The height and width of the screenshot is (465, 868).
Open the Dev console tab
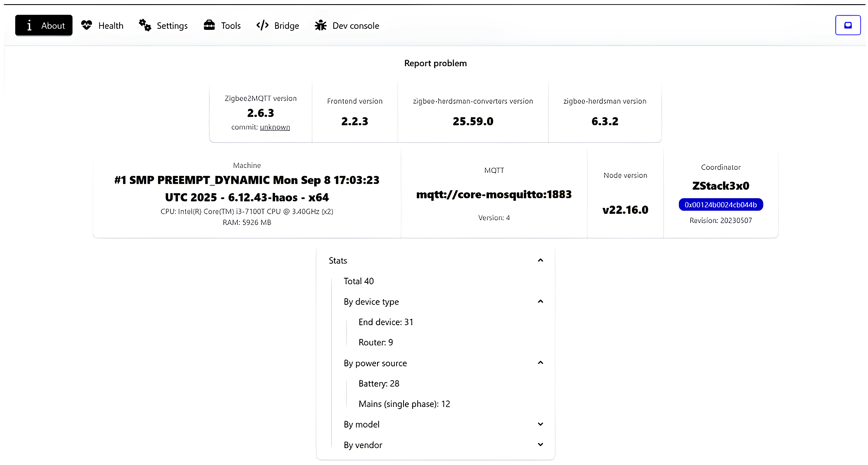pos(355,25)
